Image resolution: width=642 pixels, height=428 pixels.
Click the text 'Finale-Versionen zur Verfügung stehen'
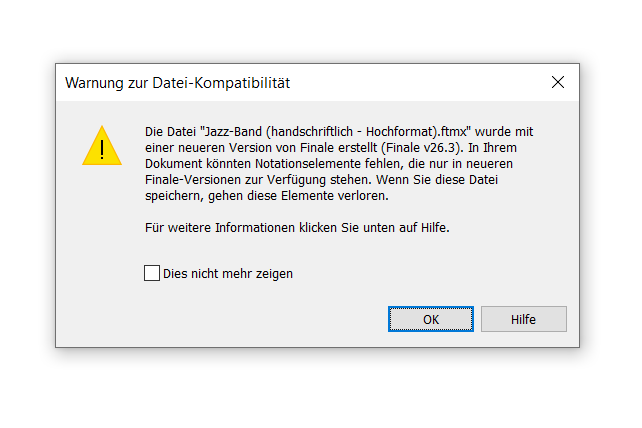[259, 180]
